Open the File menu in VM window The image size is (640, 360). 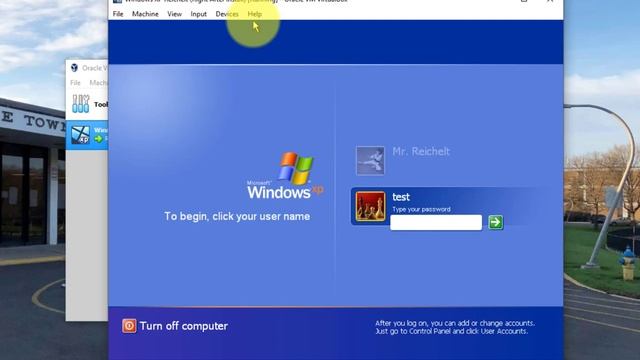pyautogui.click(x=118, y=14)
